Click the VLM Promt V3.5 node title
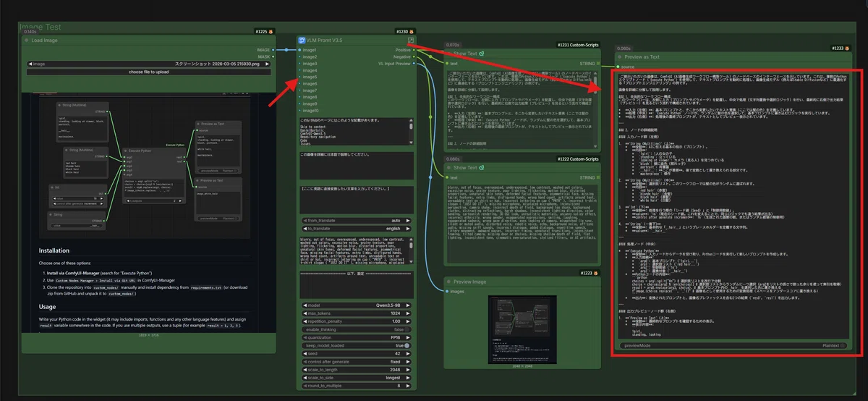This screenshot has width=868, height=401. coord(325,41)
